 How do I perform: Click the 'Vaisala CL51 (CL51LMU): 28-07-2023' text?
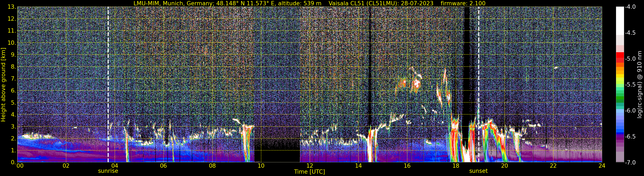(381, 3)
